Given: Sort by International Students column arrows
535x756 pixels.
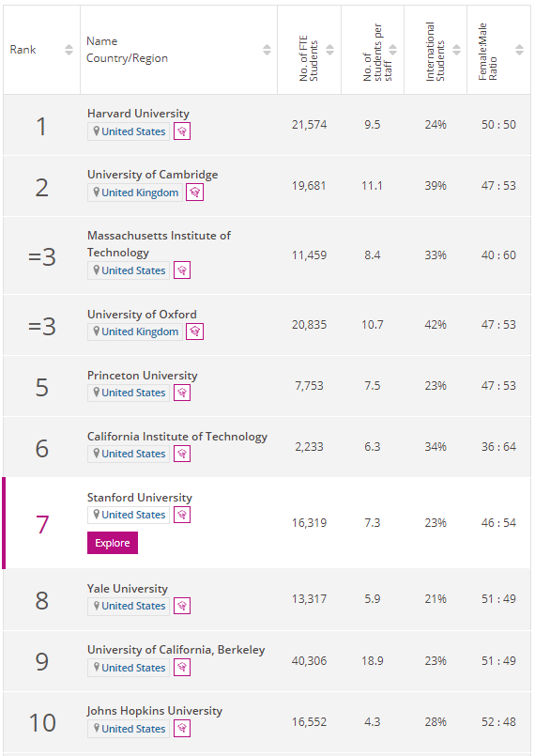Looking at the screenshot, I should pos(456,50).
